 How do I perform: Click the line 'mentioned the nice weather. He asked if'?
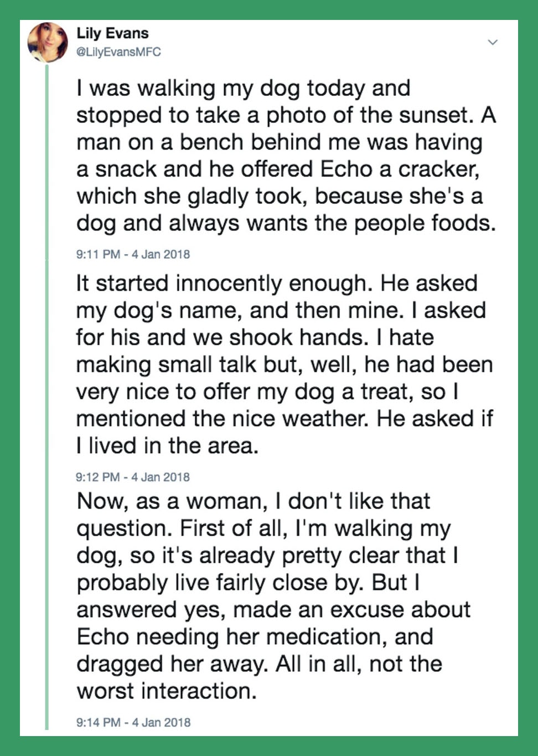[284, 419]
